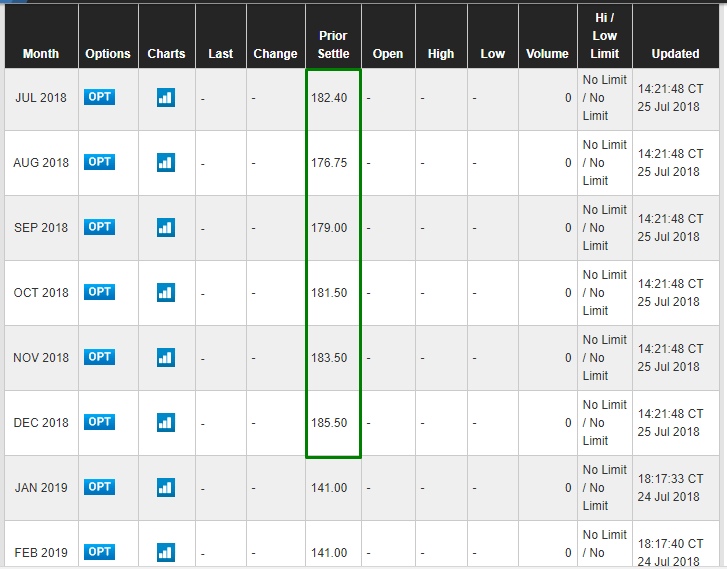727x569 pixels.
Task: Click the Updated column header
Action: pos(675,54)
